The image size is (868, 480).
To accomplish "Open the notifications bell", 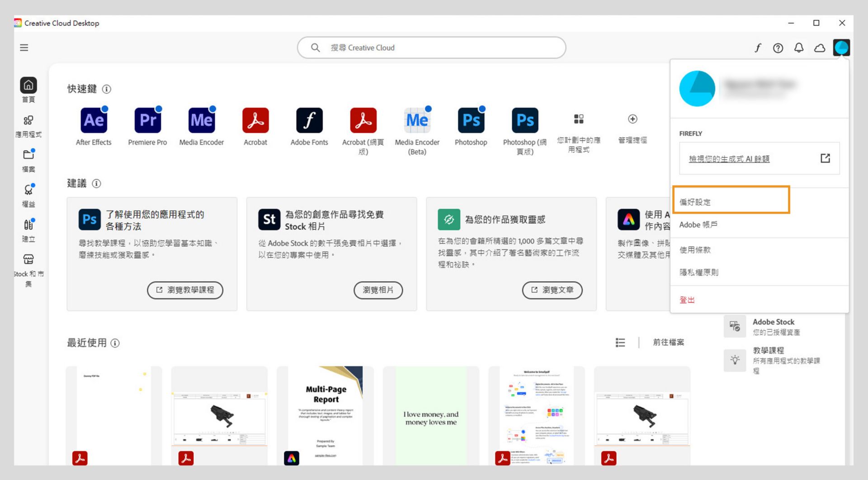I will pyautogui.click(x=799, y=48).
